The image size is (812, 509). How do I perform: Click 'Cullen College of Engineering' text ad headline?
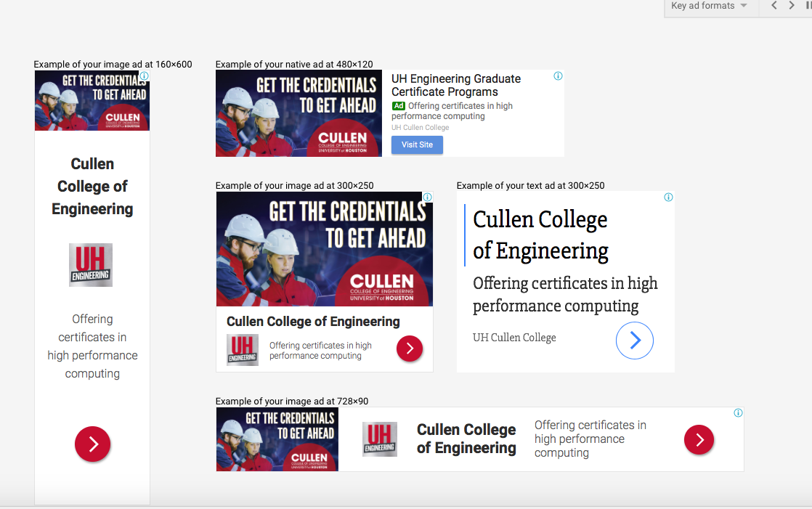[540, 235]
